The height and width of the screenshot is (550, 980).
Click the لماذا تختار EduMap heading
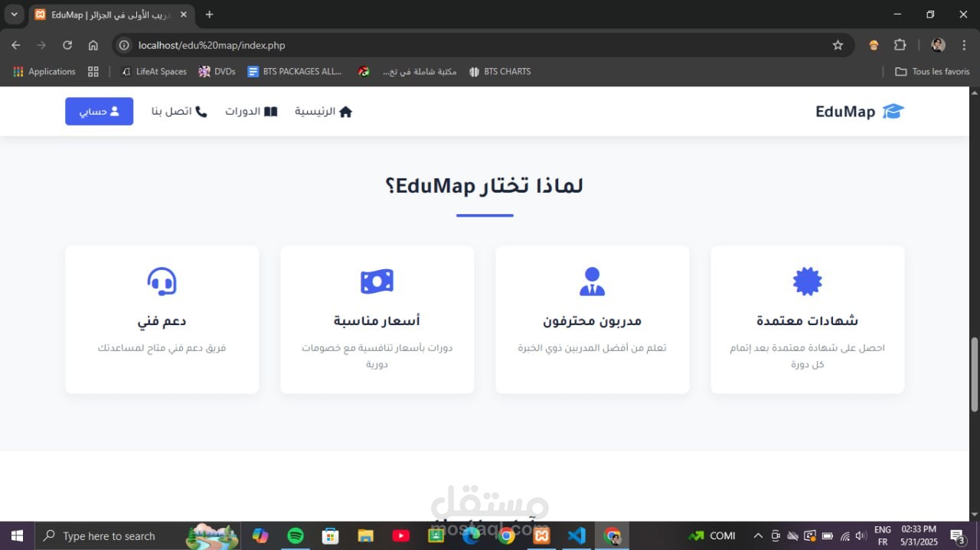coord(485,186)
